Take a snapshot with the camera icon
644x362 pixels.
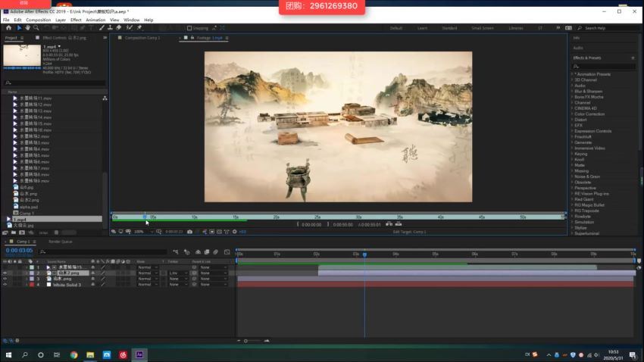point(189,232)
